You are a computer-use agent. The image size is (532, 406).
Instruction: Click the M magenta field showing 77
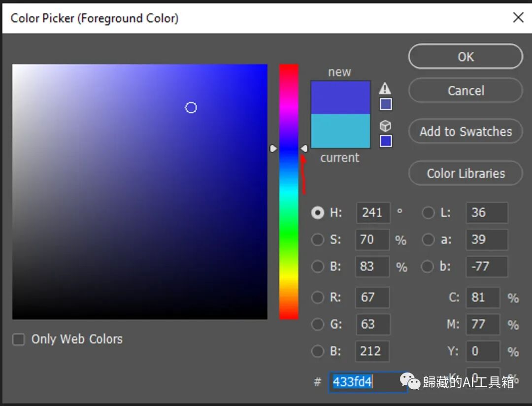point(483,324)
